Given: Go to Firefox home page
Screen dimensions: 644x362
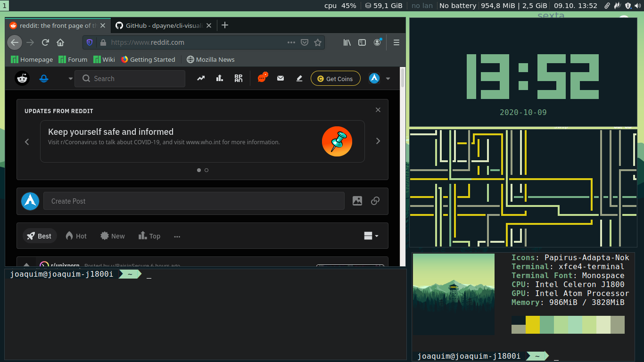Looking at the screenshot, I should point(60,42).
